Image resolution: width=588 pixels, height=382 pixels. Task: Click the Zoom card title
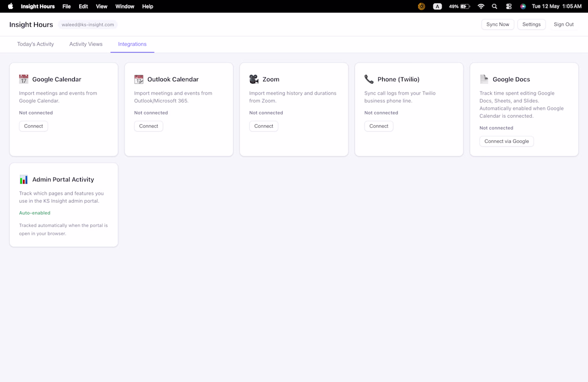tap(271, 79)
